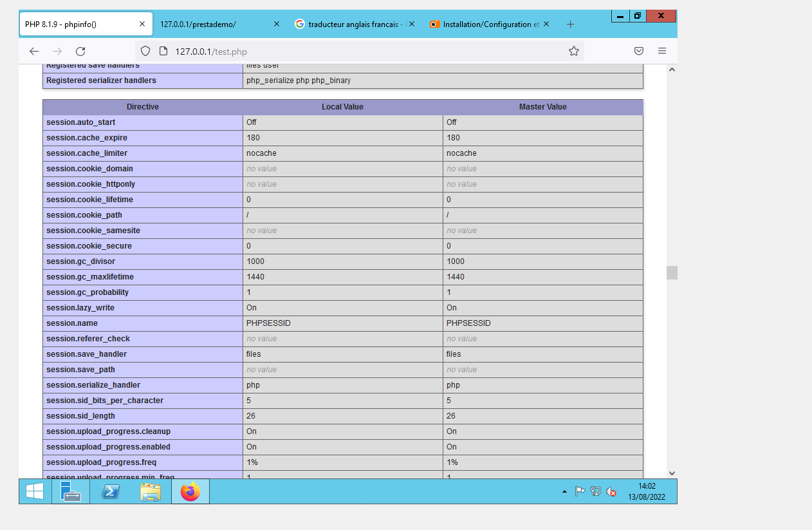
Task: Switch to the 127.0.0.1/prestademo/ tab
Action: pyautogui.click(x=220, y=24)
